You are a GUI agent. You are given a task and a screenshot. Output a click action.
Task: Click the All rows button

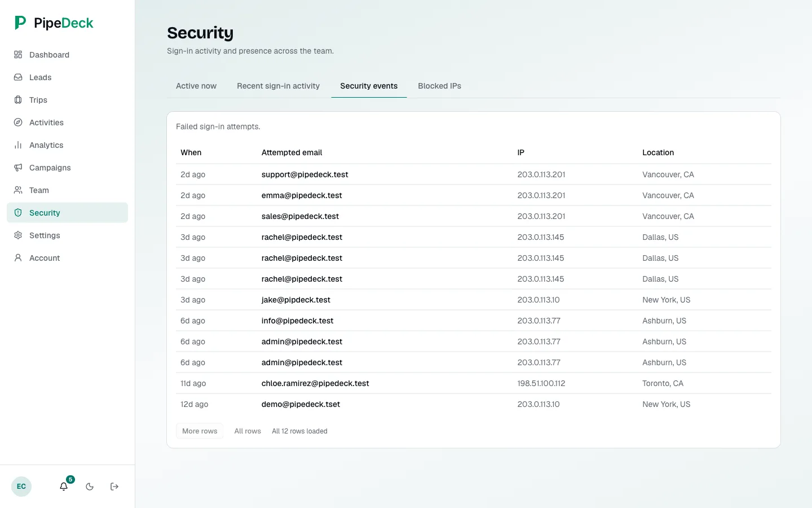point(248,431)
